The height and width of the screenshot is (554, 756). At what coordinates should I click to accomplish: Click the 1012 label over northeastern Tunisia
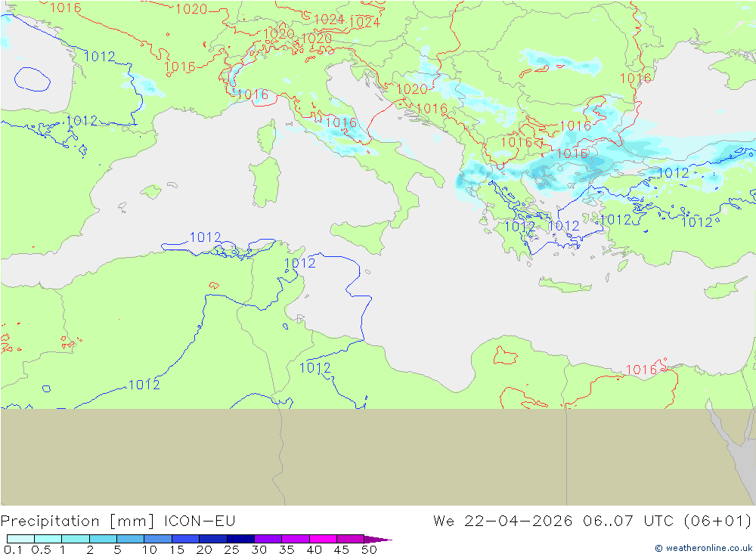300,263
